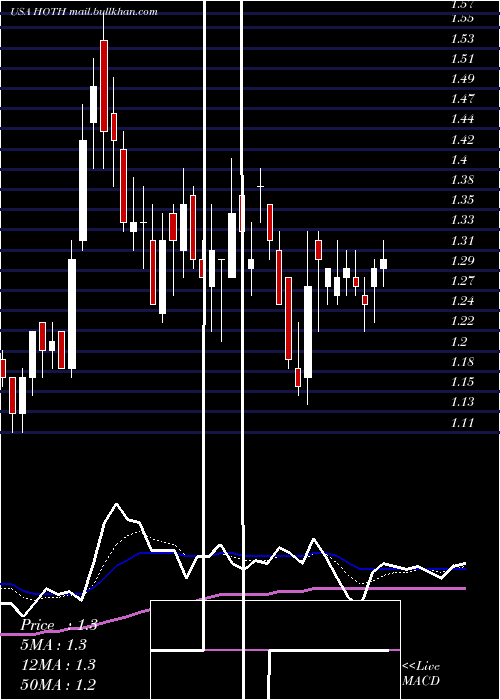Click the 1.2 price axis label
500x700 pixels.
[459, 342]
